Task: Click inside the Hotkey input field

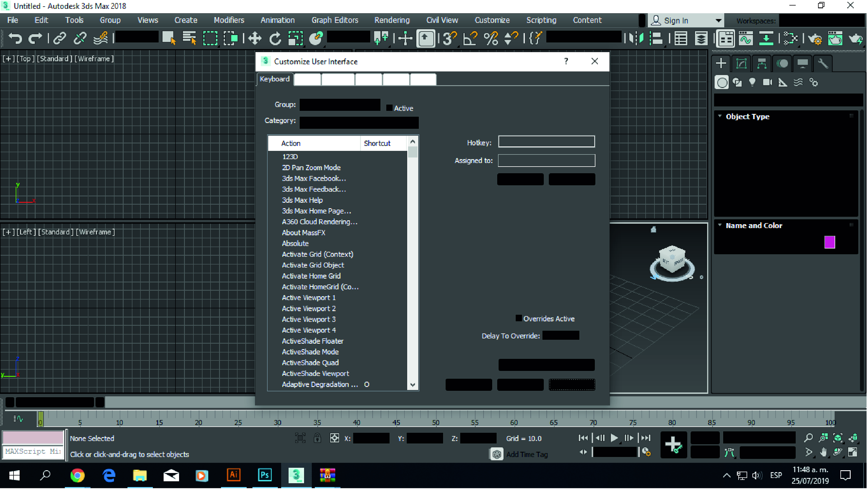Action: click(x=546, y=142)
